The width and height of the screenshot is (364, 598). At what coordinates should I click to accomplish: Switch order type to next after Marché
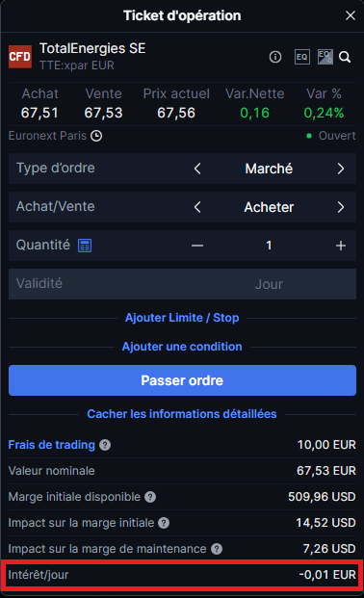pyautogui.click(x=341, y=169)
